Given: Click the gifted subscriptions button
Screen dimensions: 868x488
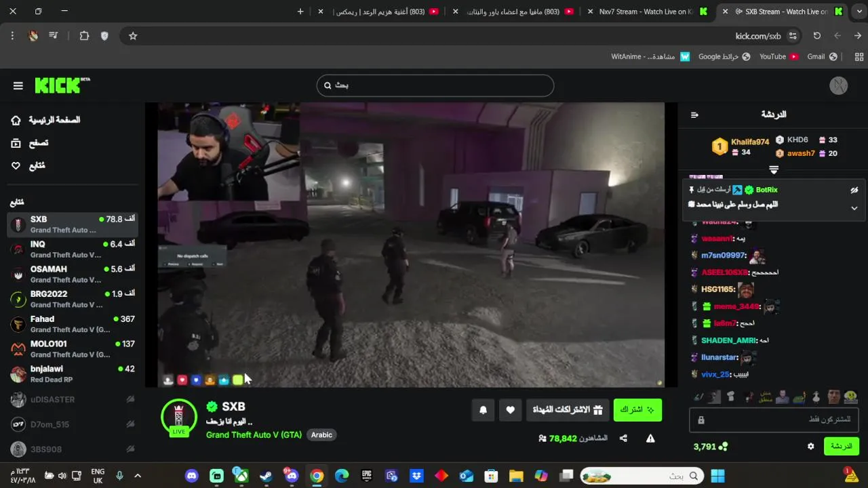Looking at the screenshot, I should pyautogui.click(x=567, y=410).
